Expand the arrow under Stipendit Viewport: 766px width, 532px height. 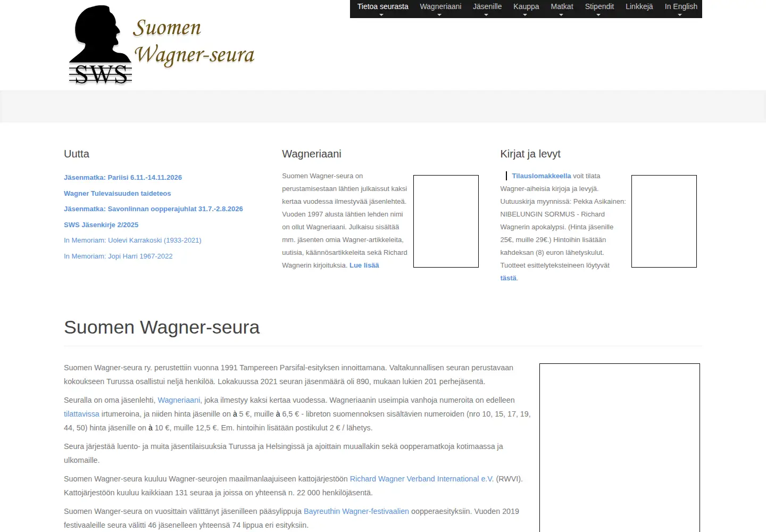coord(598,15)
